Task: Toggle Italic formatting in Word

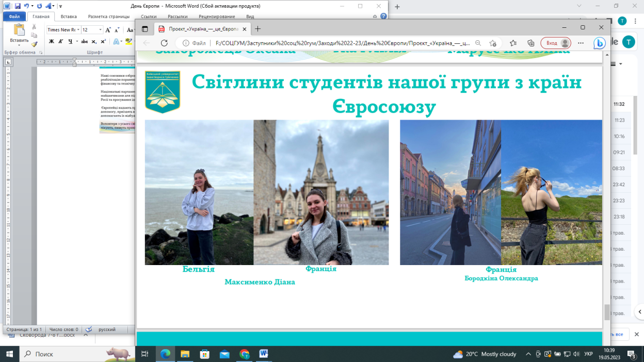Action: [x=60, y=42]
